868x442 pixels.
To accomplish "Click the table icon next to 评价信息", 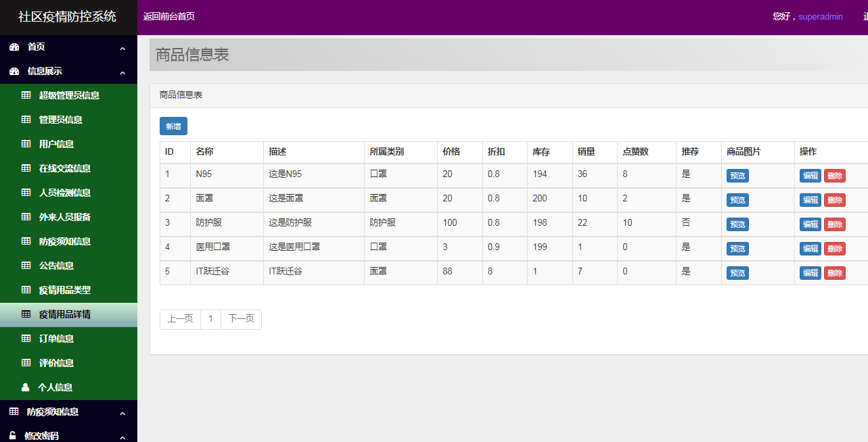I will coord(26,363).
